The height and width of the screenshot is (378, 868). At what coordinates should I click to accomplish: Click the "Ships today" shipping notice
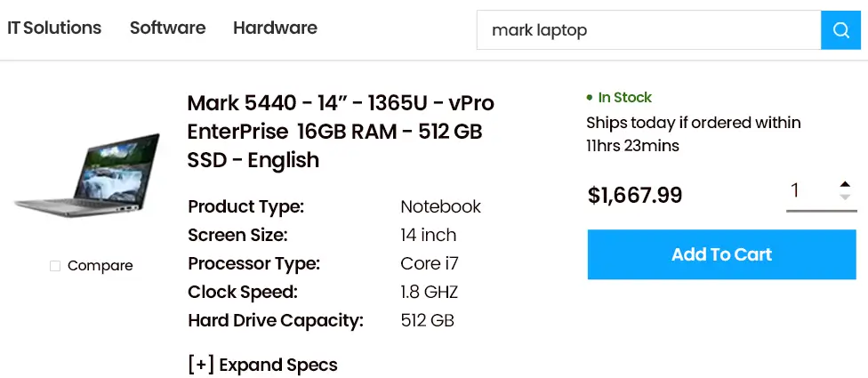click(693, 133)
